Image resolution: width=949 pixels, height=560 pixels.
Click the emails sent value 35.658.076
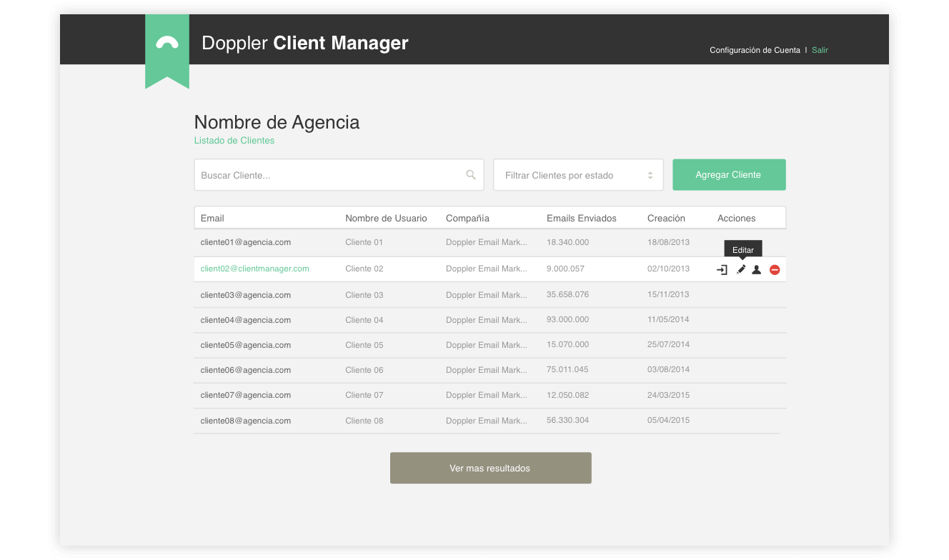click(x=568, y=294)
